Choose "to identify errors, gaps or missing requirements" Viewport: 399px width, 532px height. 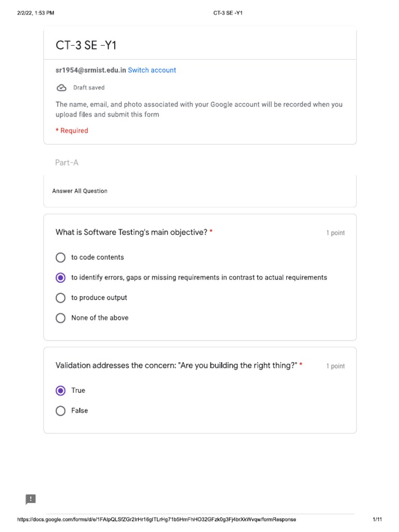pos(61,278)
